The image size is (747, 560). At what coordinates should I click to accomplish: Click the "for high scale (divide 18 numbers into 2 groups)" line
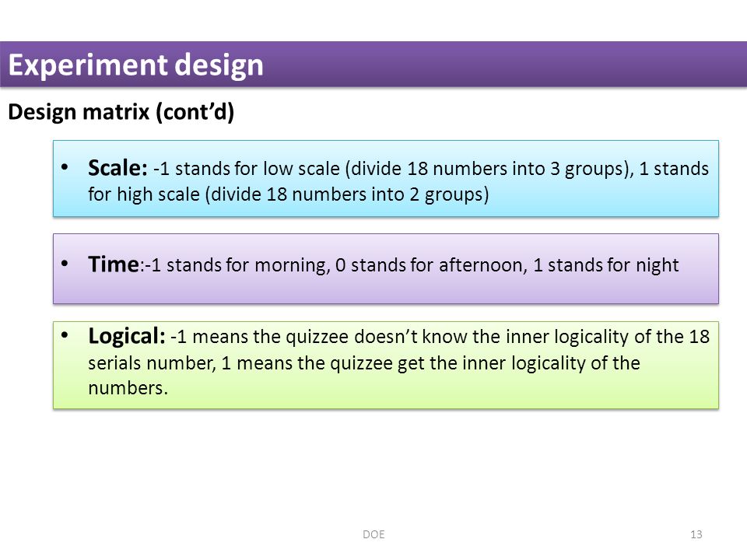(x=288, y=194)
